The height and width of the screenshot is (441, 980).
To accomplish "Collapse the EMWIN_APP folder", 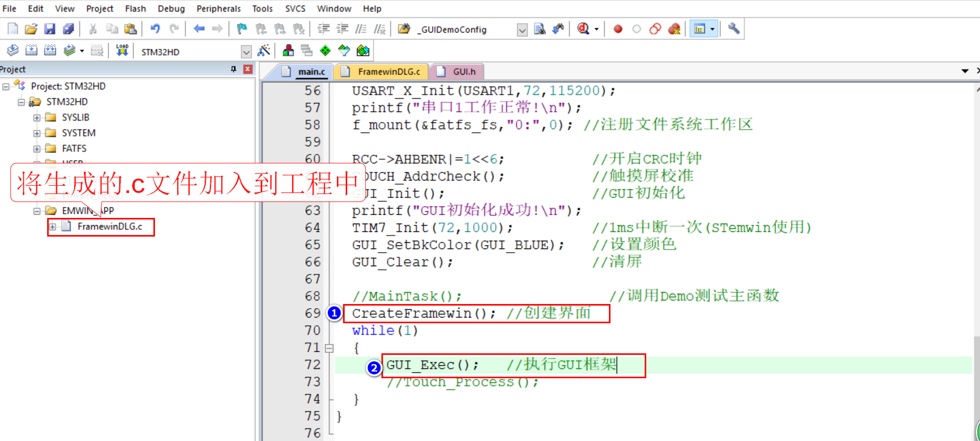I will (x=37, y=211).
